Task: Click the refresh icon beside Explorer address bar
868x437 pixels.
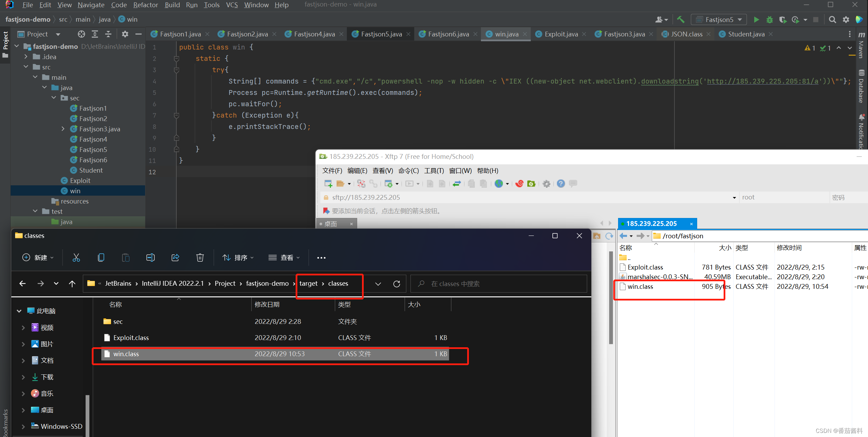Action: pyautogui.click(x=397, y=284)
